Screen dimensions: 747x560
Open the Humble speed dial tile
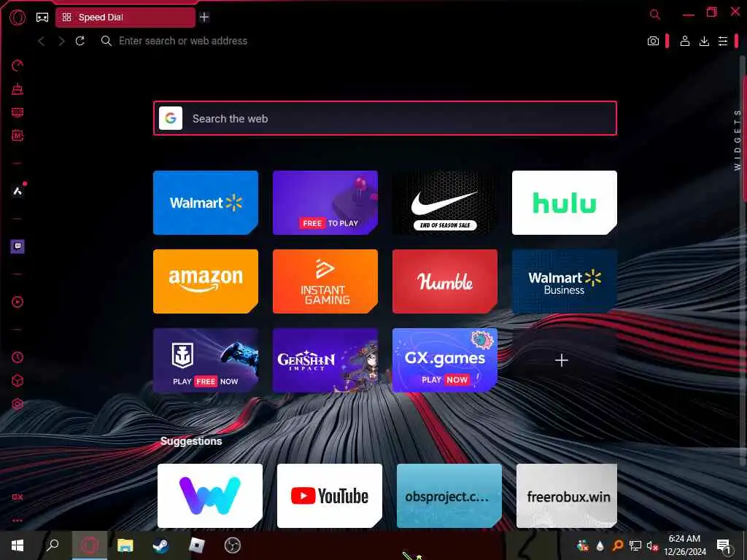[x=445, y=281]
